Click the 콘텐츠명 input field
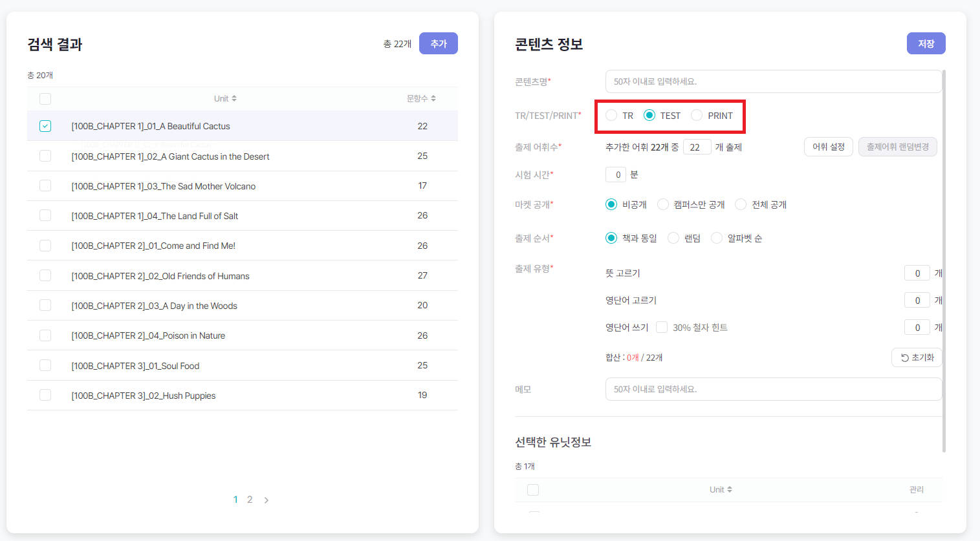 773,81
